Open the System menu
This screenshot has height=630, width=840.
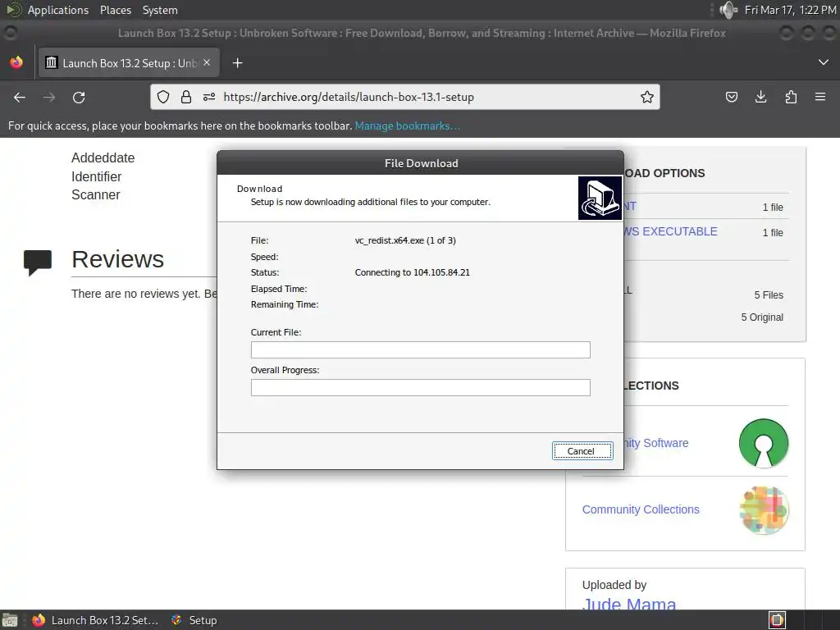[160, 10]
